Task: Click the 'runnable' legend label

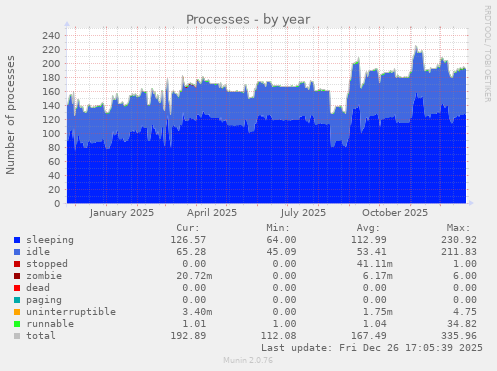Action: coord(50,324)
